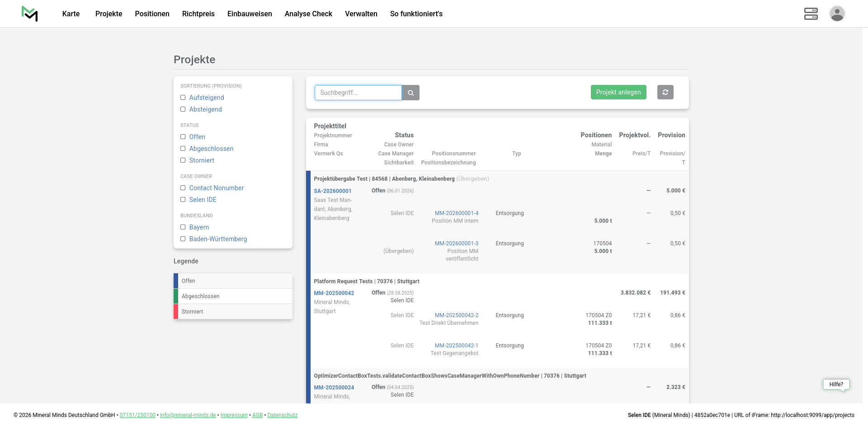868x426 pixels.
Task: Open the Positionen menu item
Action: coord(152,14)
